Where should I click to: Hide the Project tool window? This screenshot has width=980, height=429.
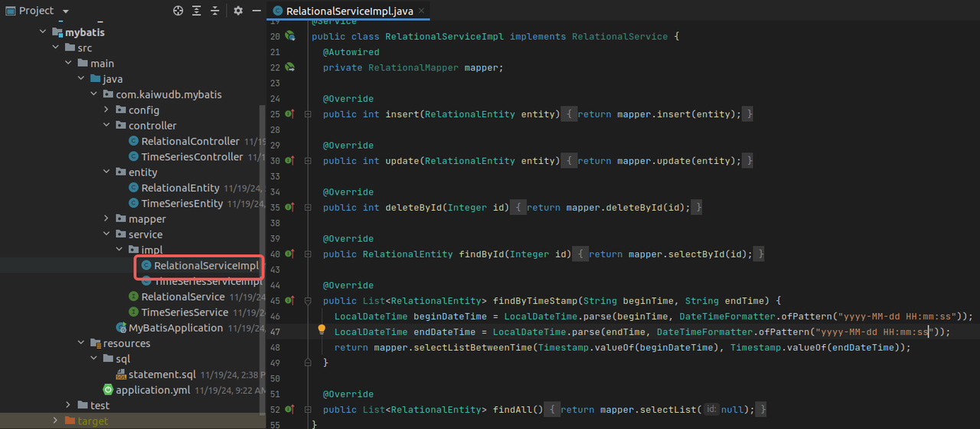pyautogui.click(x=256, y=11)
